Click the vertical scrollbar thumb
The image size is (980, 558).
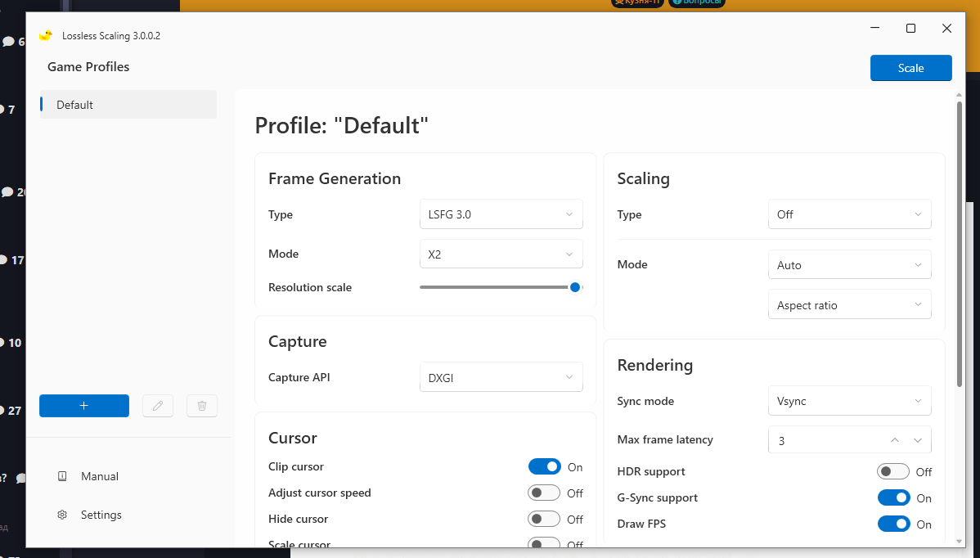point(960,244)
